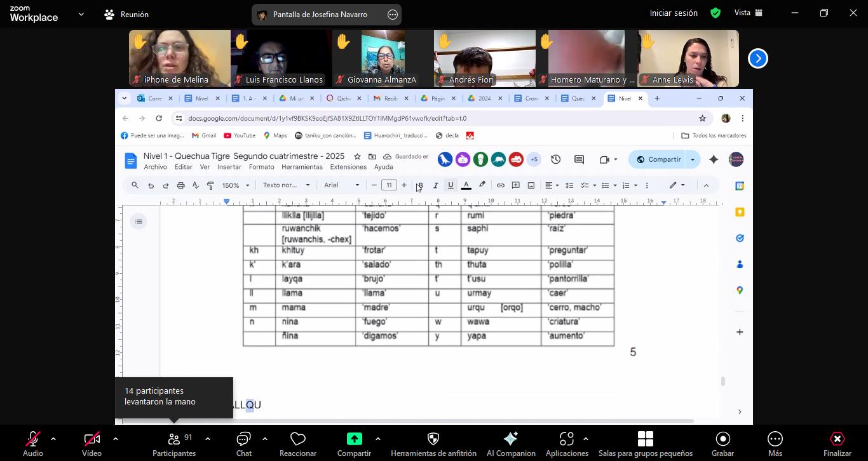Open Salas para grupos pequeños

(x=645, y=439)
